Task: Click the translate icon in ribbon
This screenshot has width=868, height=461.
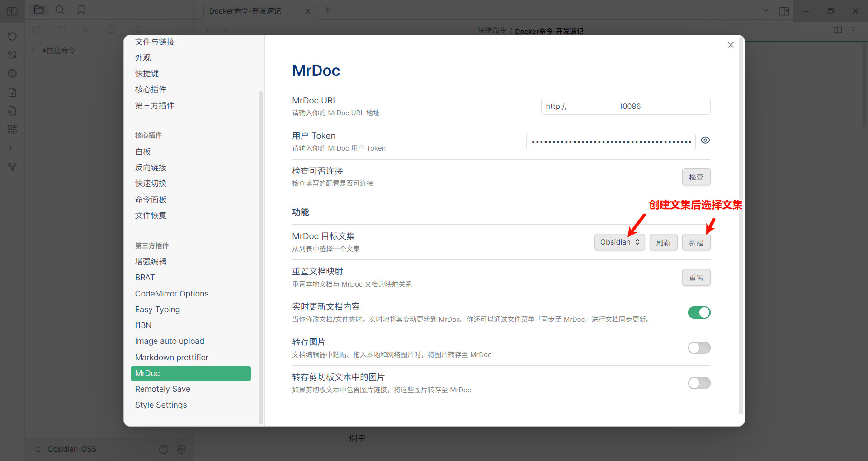Action: click(x=12, y=55)
